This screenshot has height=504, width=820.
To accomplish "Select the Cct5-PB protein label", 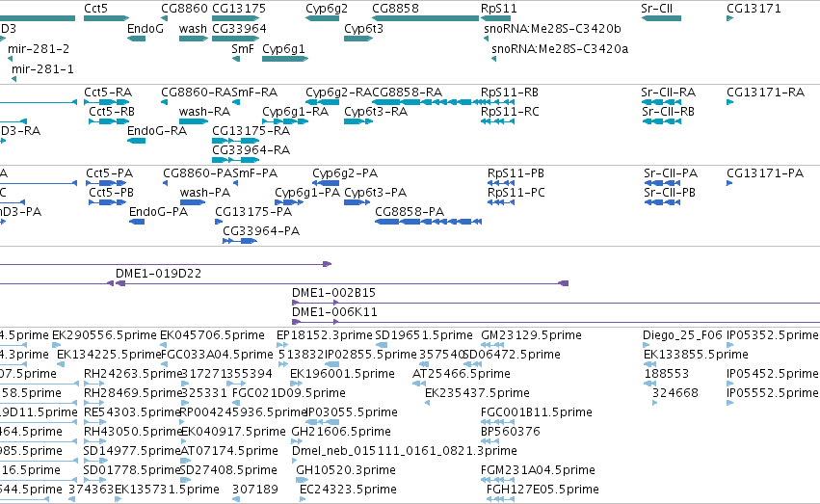I will click(112, 193).
